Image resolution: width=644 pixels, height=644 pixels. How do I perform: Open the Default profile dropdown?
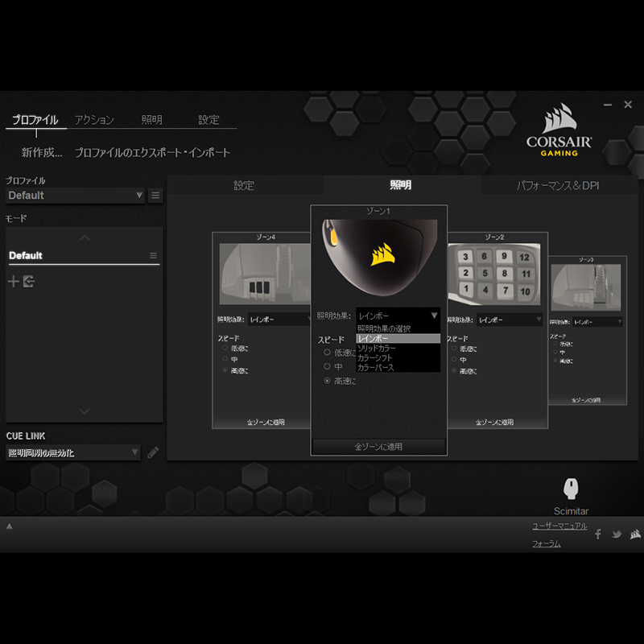point(75,196)
